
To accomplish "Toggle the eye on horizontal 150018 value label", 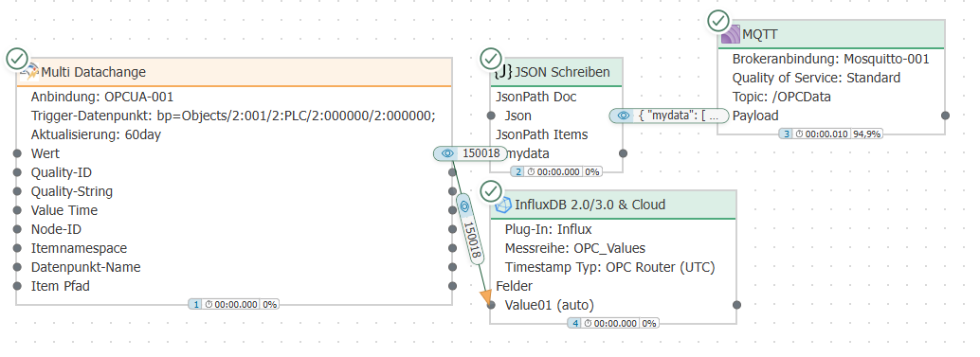I will (446, 153).
